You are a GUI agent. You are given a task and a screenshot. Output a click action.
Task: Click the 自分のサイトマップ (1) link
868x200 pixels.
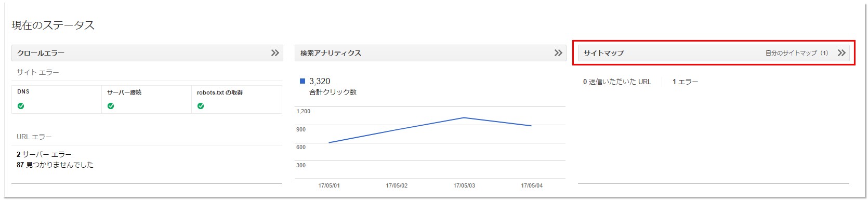(797, 53)
